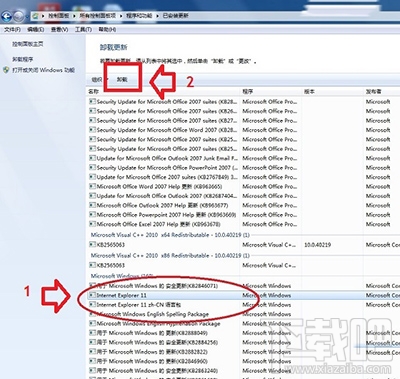Select Update for Office Outlook 2007 (KB2687404) row
Viewport: 400px width, 379px height.
tap(243, 196)
